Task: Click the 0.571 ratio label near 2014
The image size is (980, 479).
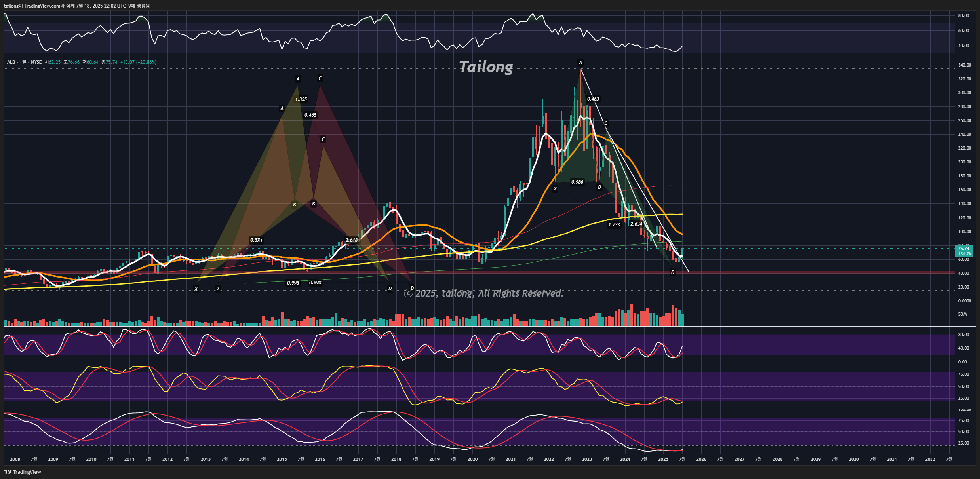Action: 256,240
